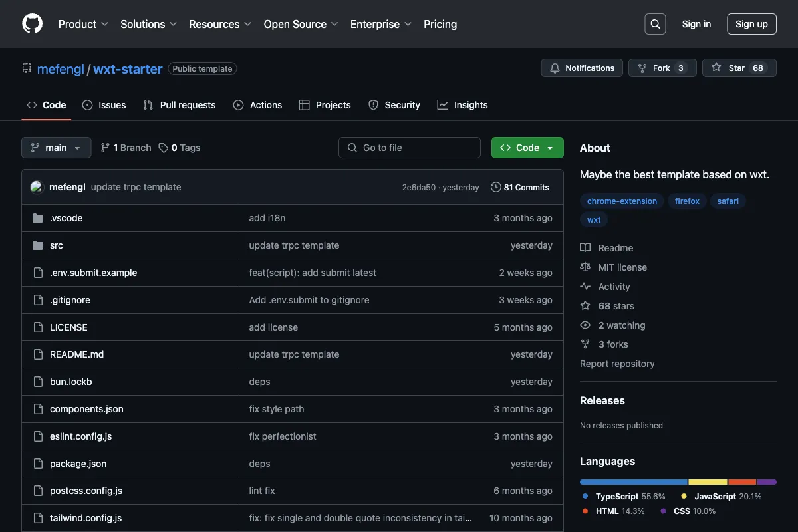Click the search magnifier icon button
The image size is (798, 532).
point(655,24)
